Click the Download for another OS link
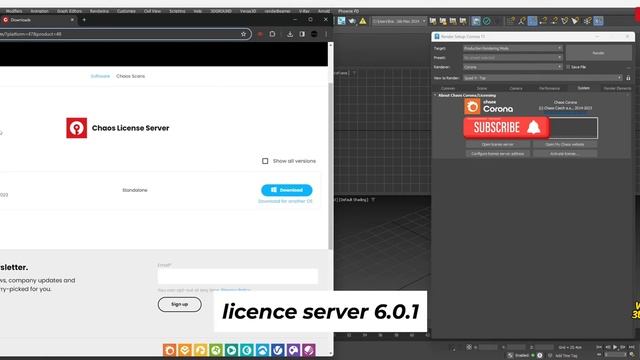The height and width of the screenshot is (360, 640). pos(285,201)
